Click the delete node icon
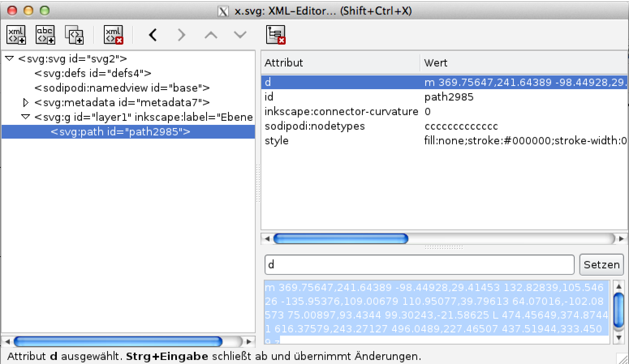Screen dimensions: 629x364 [113, 35]
